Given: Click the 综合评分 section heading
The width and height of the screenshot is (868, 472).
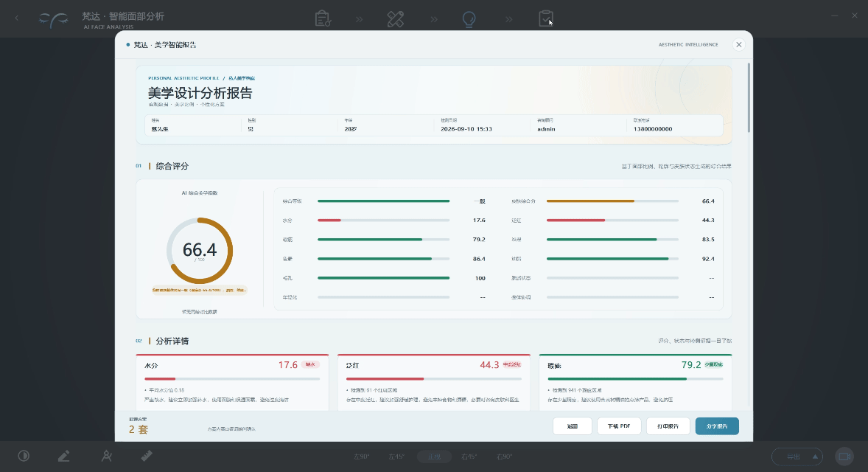Looking at the screenshot, I should pyautogui.click(x=172, y=166).
